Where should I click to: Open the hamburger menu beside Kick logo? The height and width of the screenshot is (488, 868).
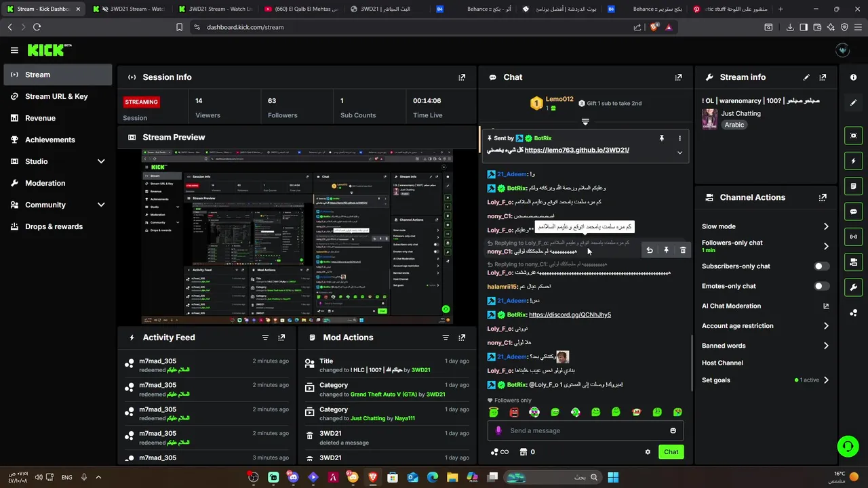pos(14,50)
